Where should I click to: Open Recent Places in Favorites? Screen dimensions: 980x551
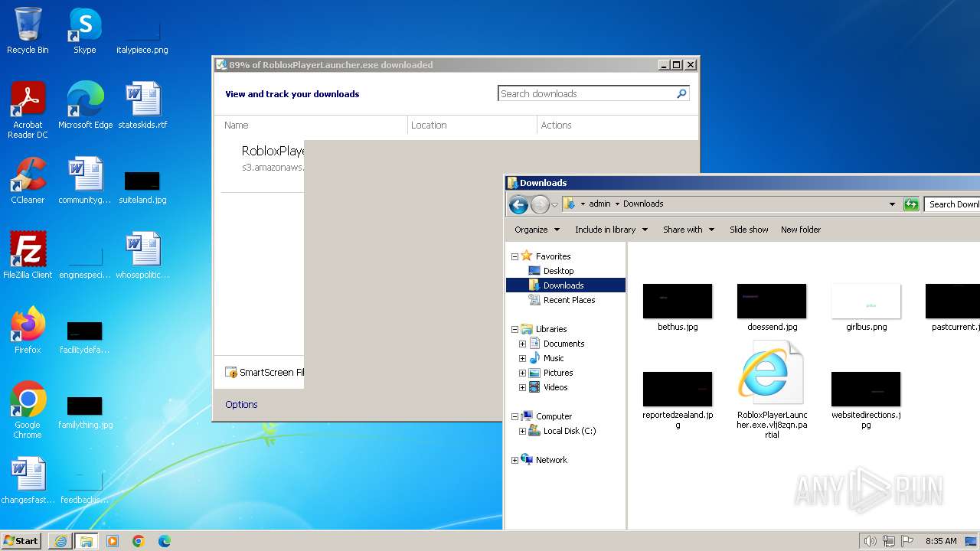[569, 300]
